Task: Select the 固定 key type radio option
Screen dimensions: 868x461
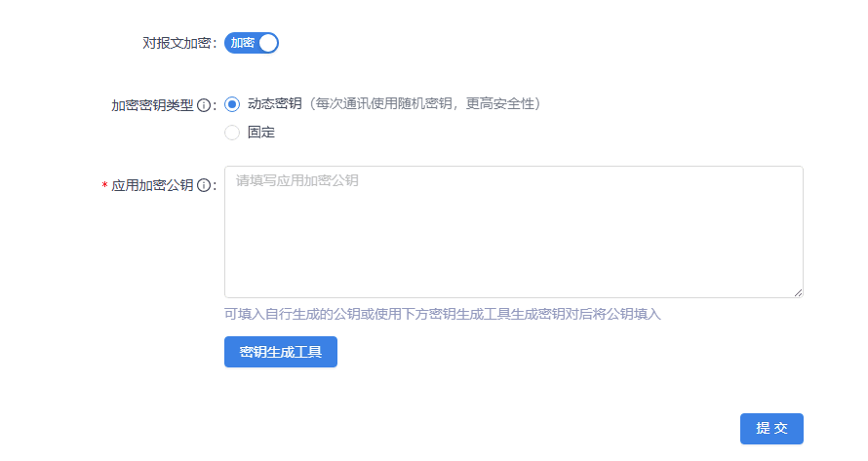Action: pyautogui.click(x=232, y=133)
